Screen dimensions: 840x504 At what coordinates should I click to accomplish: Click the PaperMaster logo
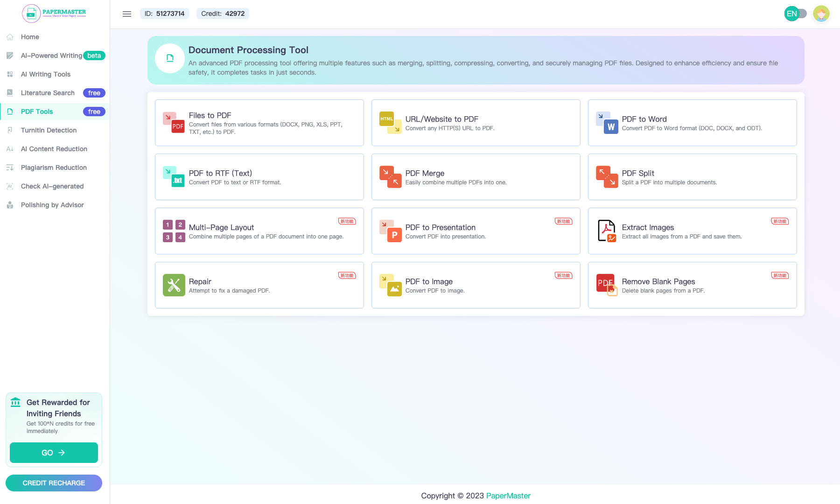54,13
